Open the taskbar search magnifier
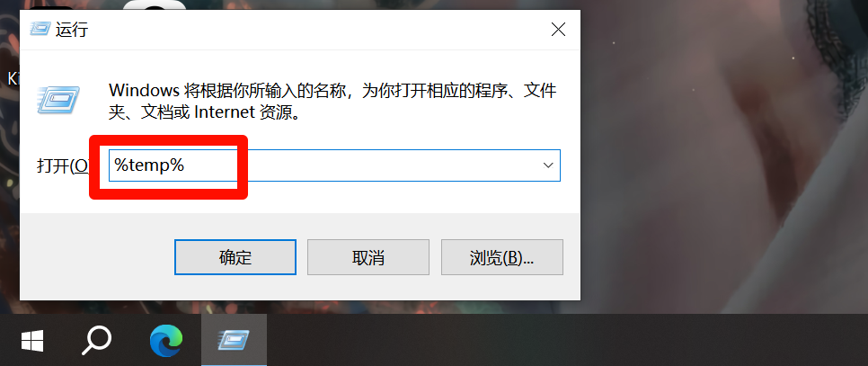This screenshot has height=366, width=868. pyautogui.click(x=97, y=341)
